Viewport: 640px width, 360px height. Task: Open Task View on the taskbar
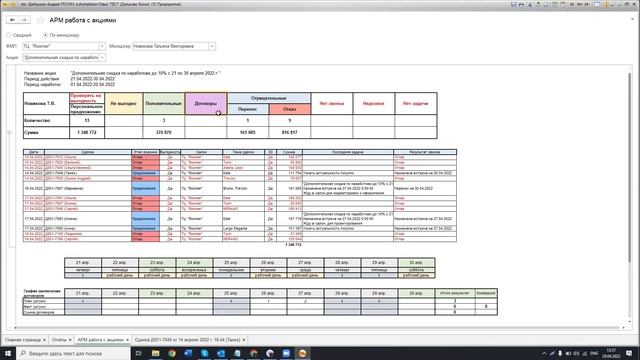[x=138, y=353]
